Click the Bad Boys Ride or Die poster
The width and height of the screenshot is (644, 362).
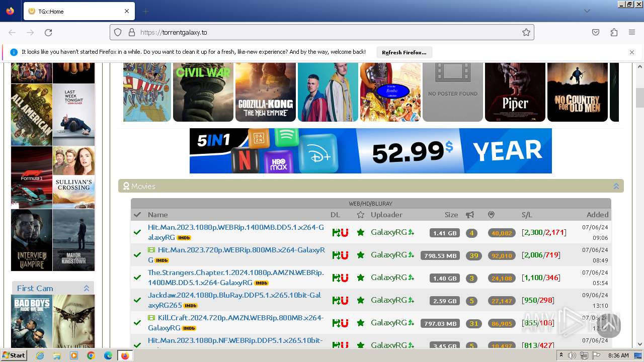[32, 321]
